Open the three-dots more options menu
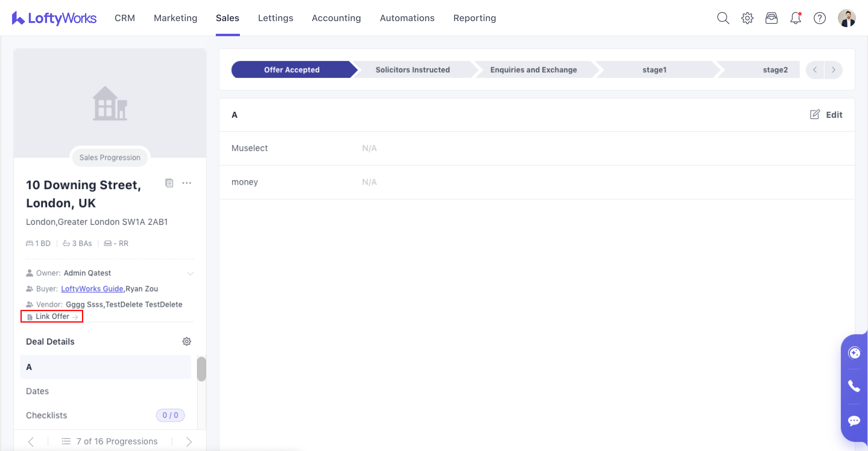Viewport: 868px width, 451px height. pyautogui.click(x=187, y=183)
